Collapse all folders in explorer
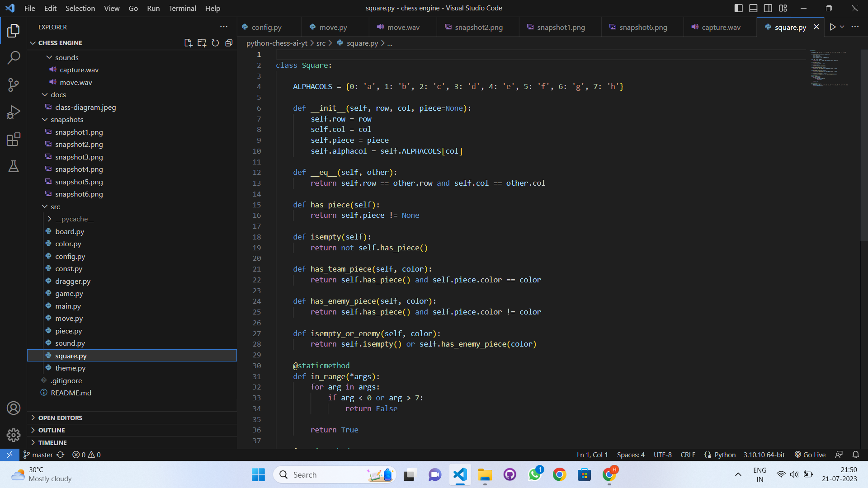868x488 pixels. (229, 43)
